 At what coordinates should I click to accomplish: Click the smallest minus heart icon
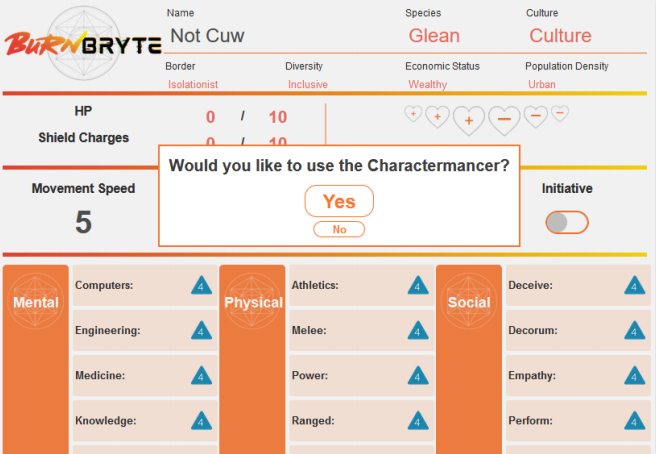coord(560,113)
